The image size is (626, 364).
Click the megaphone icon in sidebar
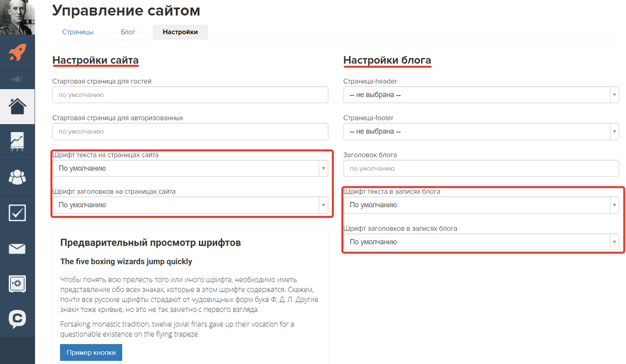[17, 79]
